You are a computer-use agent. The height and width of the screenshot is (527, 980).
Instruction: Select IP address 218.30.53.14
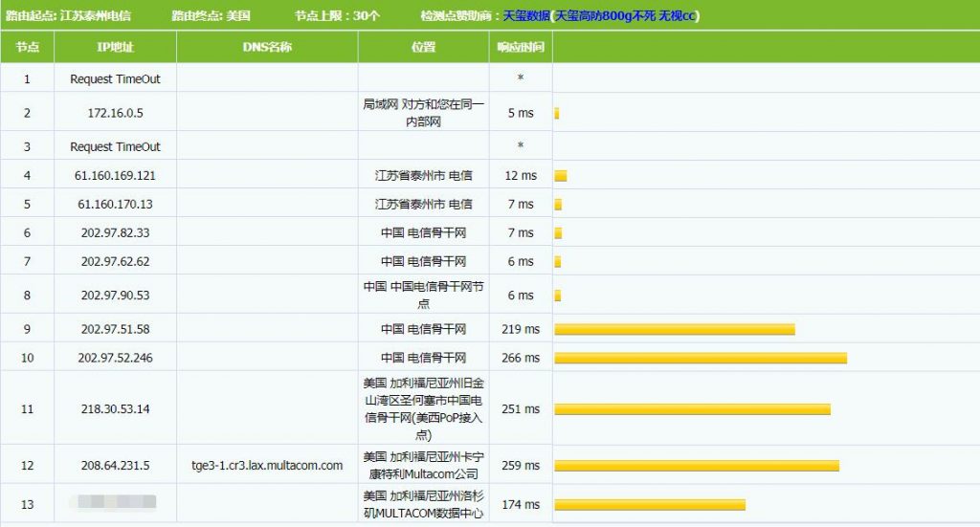click(x=115, y=409)
